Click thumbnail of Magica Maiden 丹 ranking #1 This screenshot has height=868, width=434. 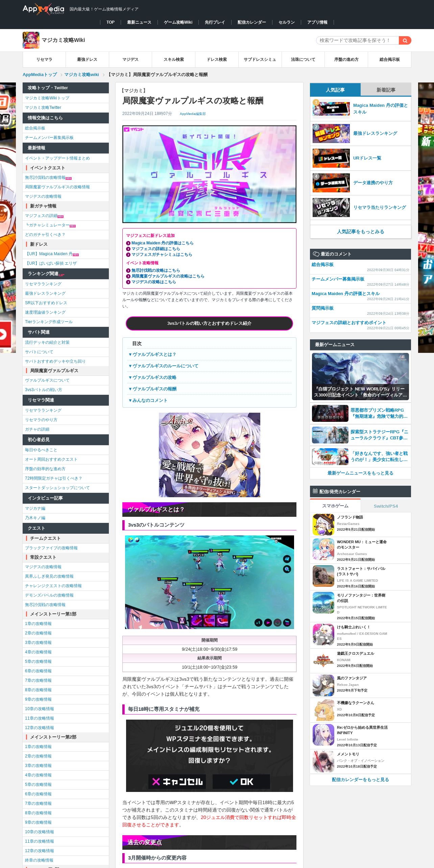pos(331,109)
